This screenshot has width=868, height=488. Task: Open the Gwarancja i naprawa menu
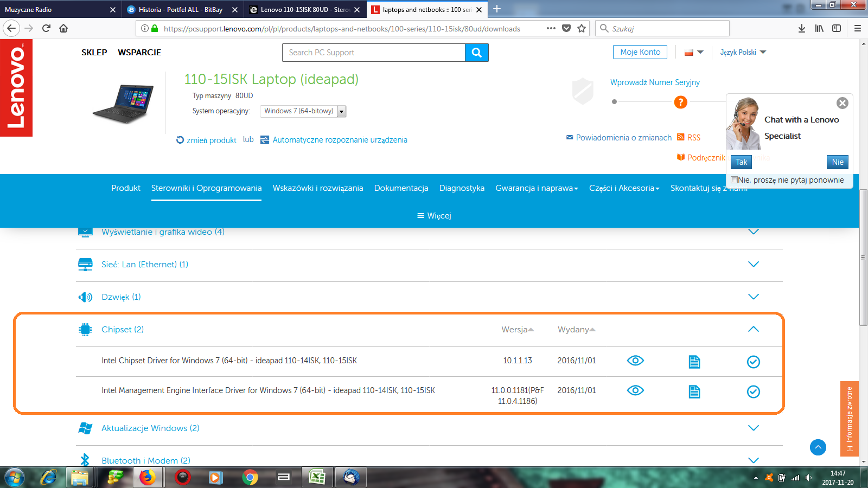click(x=537, y=188)
